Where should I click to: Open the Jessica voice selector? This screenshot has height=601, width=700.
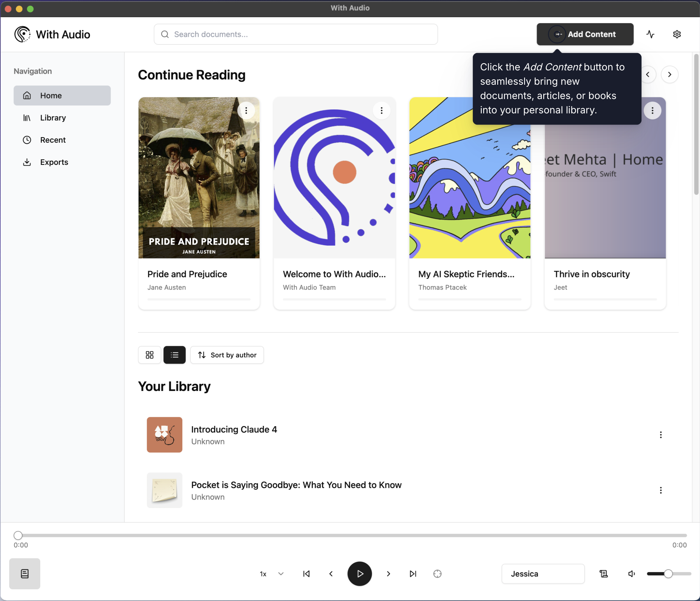(x=543, y=574)
